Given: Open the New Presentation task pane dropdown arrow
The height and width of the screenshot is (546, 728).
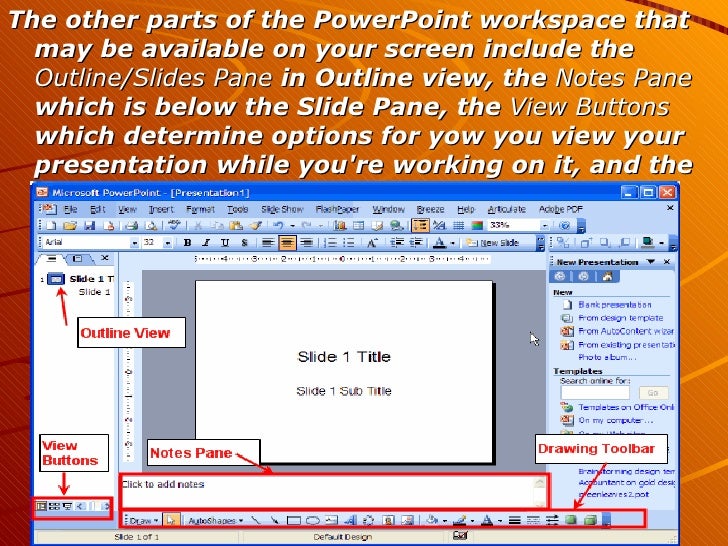Looking at the screenshot, I should pyautogui.click(x=651, y=262).
